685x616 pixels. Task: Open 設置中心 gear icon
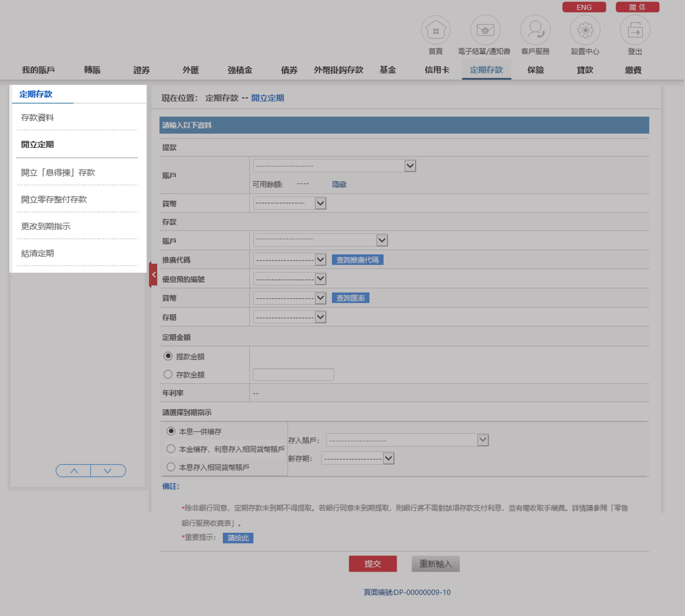585,31
